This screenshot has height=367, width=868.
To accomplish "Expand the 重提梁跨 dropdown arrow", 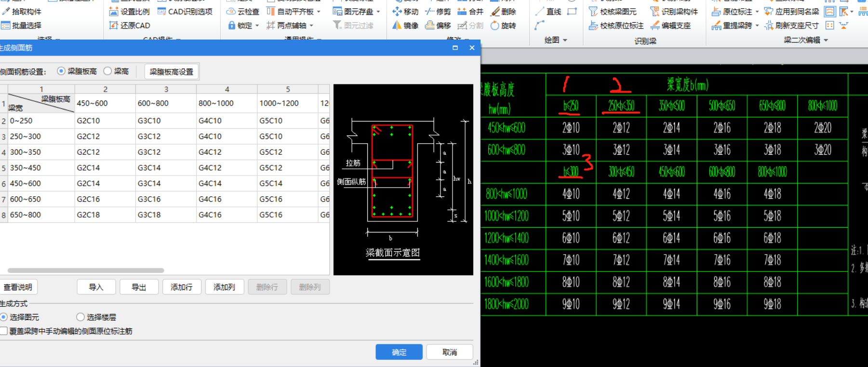I will (x=757, y=26).
